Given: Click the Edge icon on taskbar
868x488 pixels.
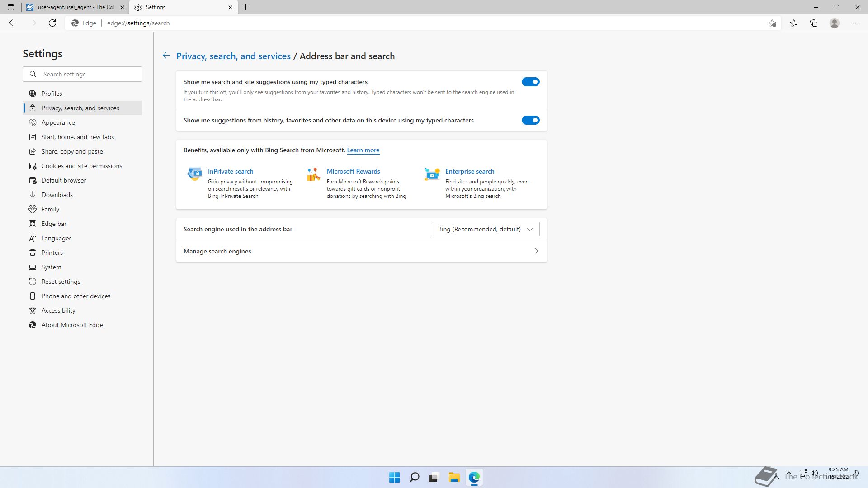Looking at the screenshot, I should pos(474,477).
